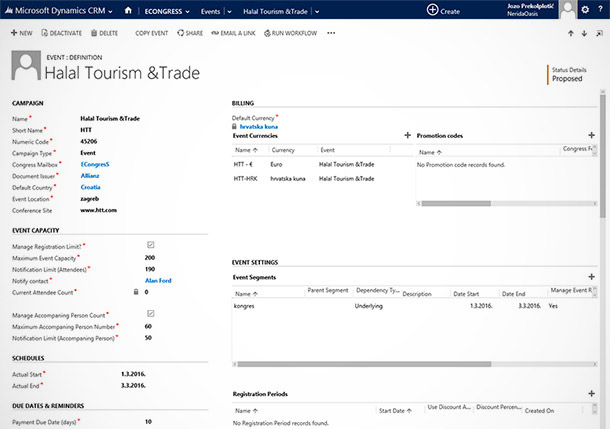The width and height of the screenshot is (610, 429).
Task: Click the lock icon beside Current Attendee Count
Action: coord(136,292)
